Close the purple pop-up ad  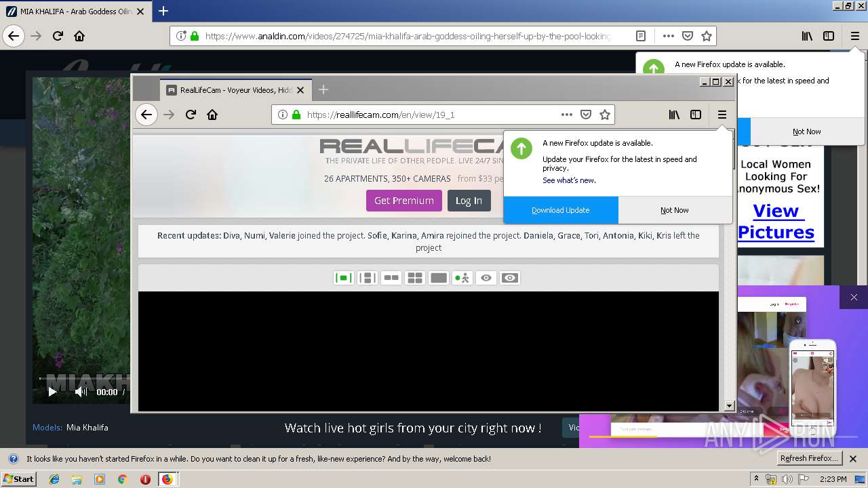(x=854, y=297)
